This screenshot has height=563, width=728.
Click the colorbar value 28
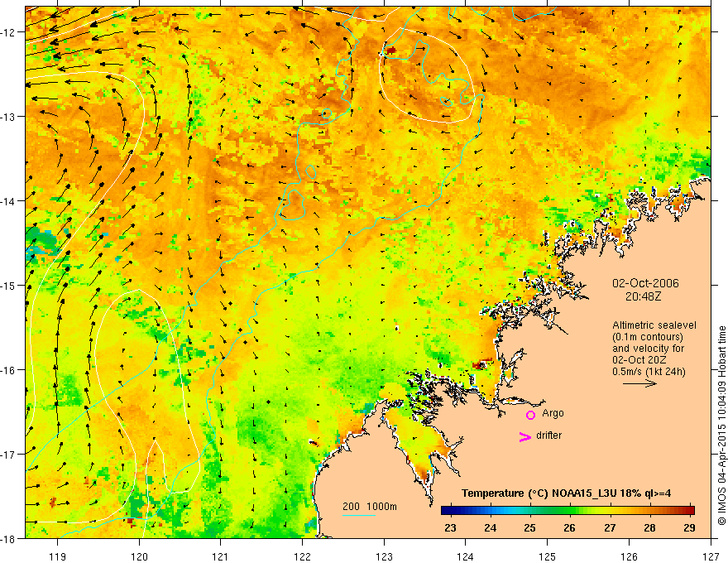tap(650, 528)
